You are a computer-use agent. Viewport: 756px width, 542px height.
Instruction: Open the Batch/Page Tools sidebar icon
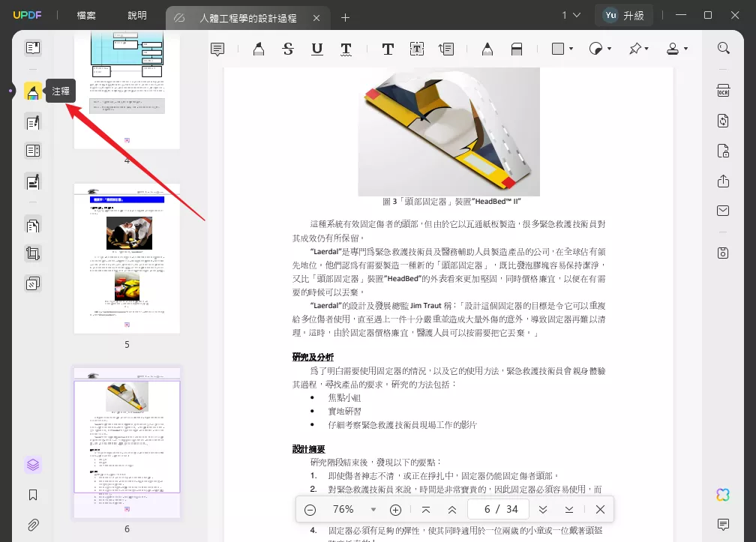click(33, 283)
